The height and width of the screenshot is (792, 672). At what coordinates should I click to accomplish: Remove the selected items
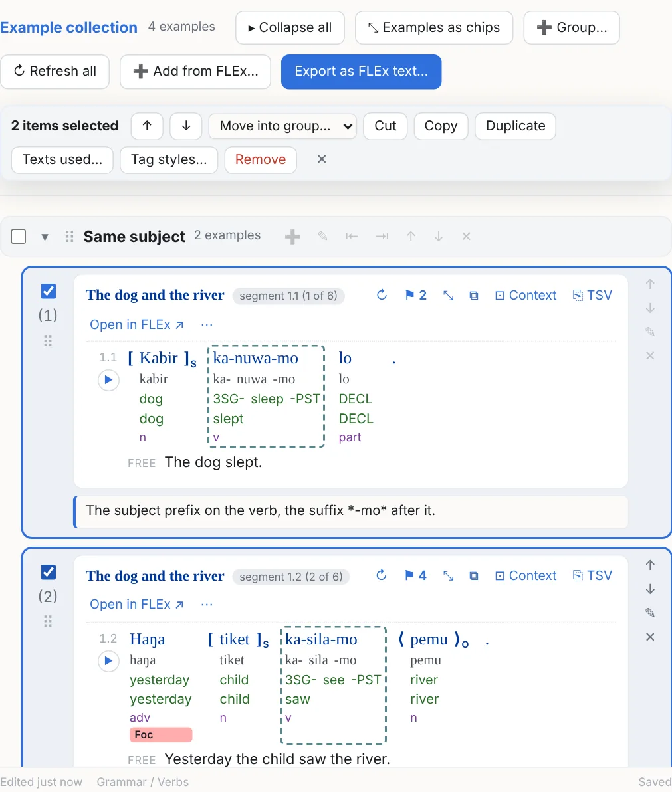[x=260, y=159]
